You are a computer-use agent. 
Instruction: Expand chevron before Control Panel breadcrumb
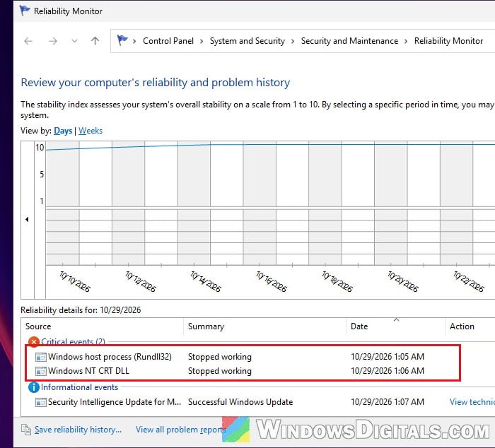[134, 41]
